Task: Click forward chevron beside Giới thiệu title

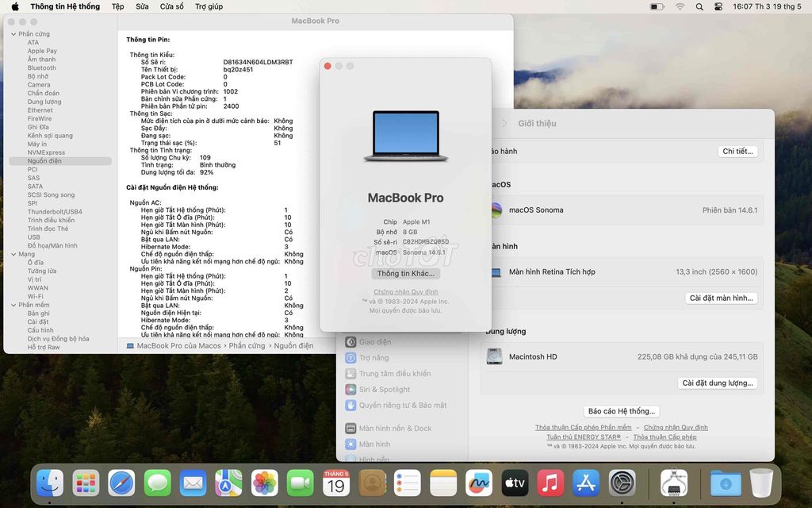Action: (x=504, y=123)
